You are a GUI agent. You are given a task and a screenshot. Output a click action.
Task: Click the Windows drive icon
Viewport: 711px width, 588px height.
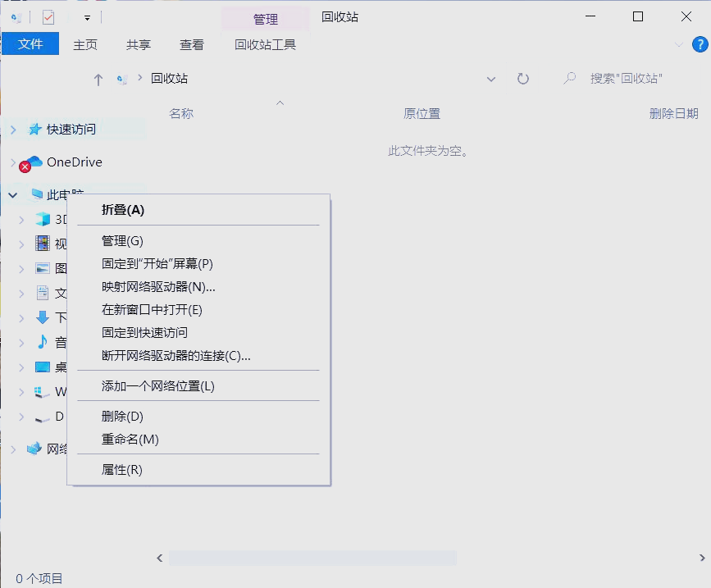point(42,392)
